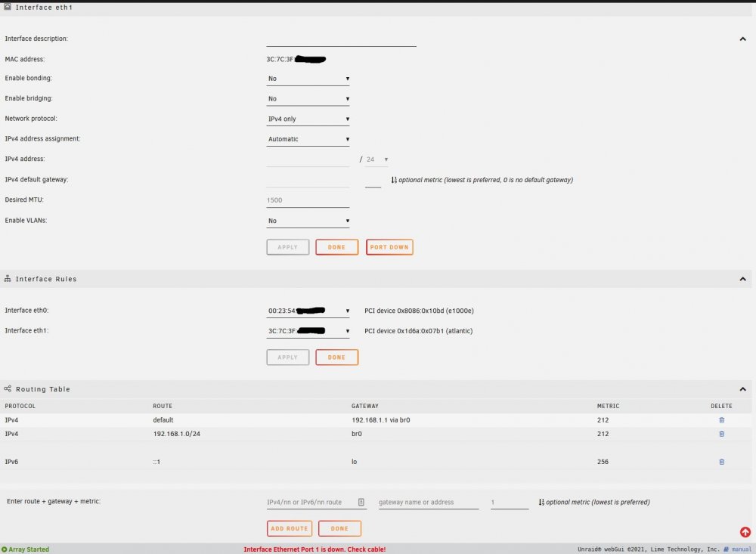This screenshot has width=756, height=554.
Task: Focus the IPv4 address field
Action: 308,159
